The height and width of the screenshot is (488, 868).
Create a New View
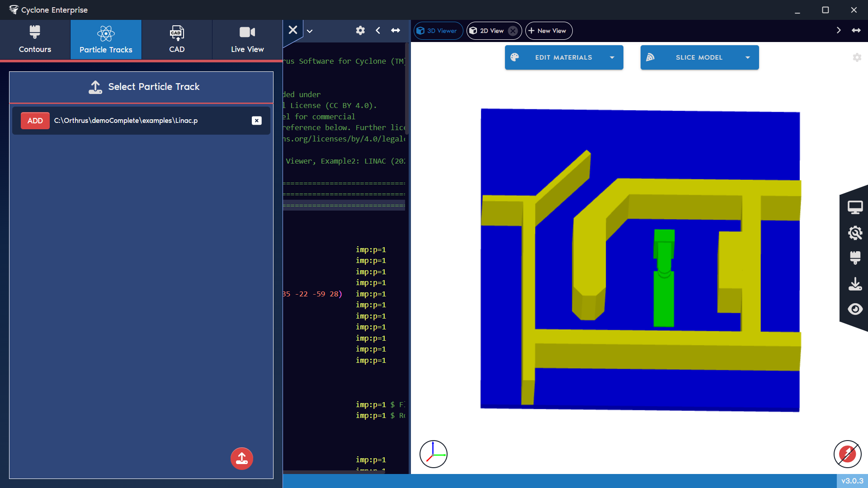coord(548,30)
